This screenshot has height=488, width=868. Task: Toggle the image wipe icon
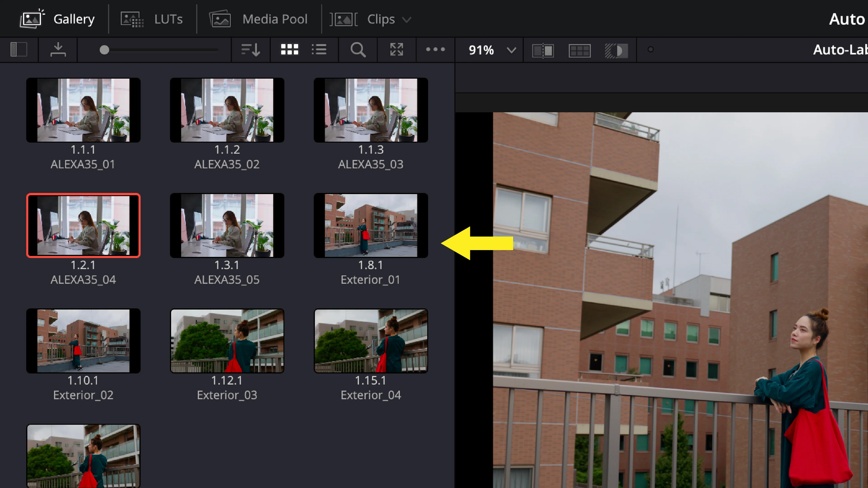(543, 51)
